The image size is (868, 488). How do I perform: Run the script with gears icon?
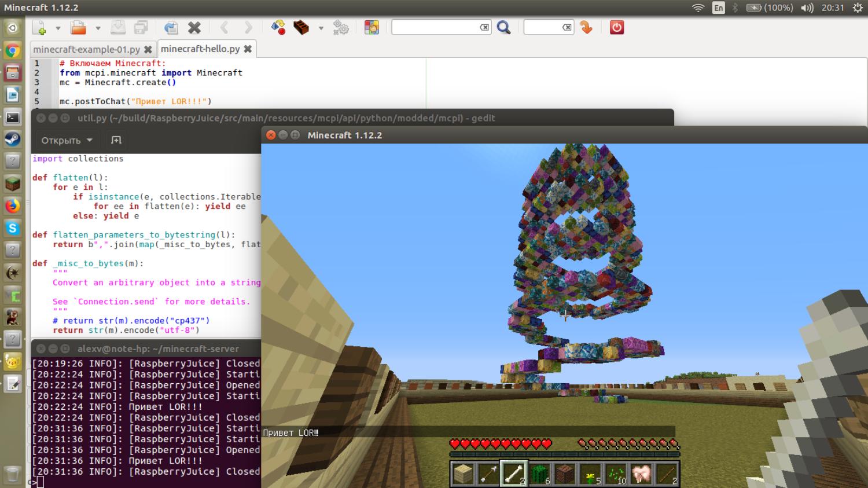pos(341,27)
